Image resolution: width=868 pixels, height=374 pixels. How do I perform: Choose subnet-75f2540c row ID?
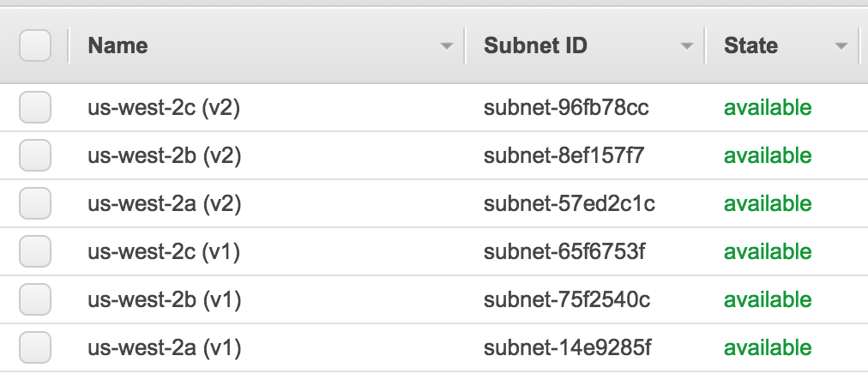[567, 300]
